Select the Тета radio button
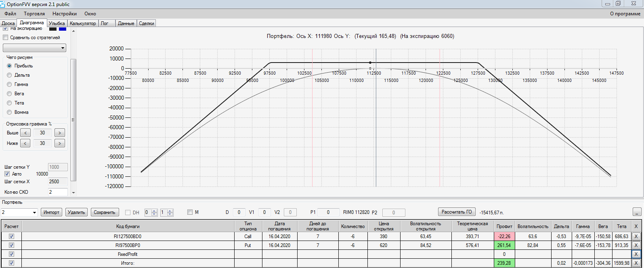644x268 pixels. (9, 103)
